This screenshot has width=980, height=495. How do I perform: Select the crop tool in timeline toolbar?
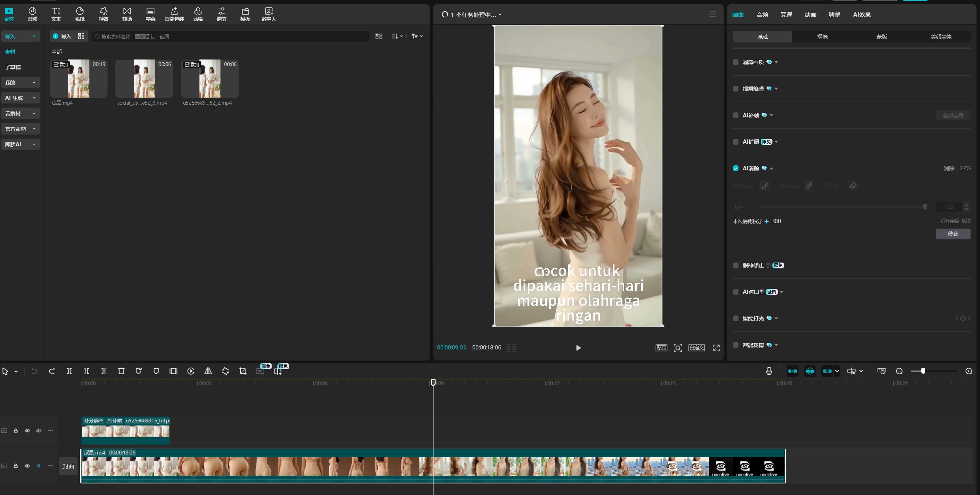(243, 371)
